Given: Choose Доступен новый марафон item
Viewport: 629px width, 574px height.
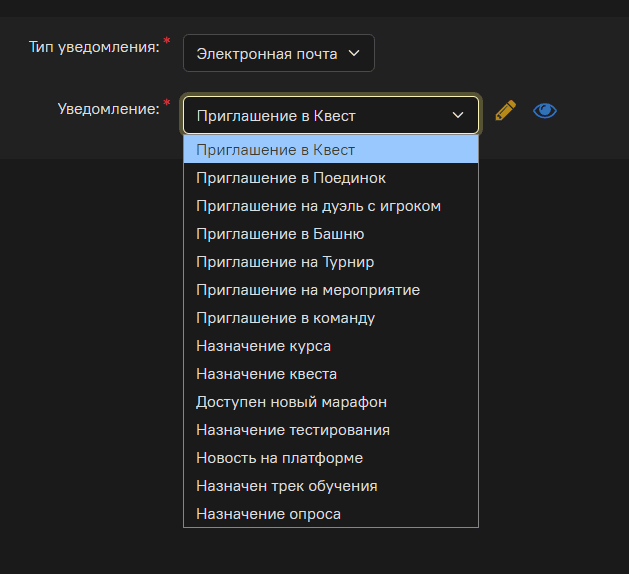Looking at the screenshot, I should (x=330, y=402).
